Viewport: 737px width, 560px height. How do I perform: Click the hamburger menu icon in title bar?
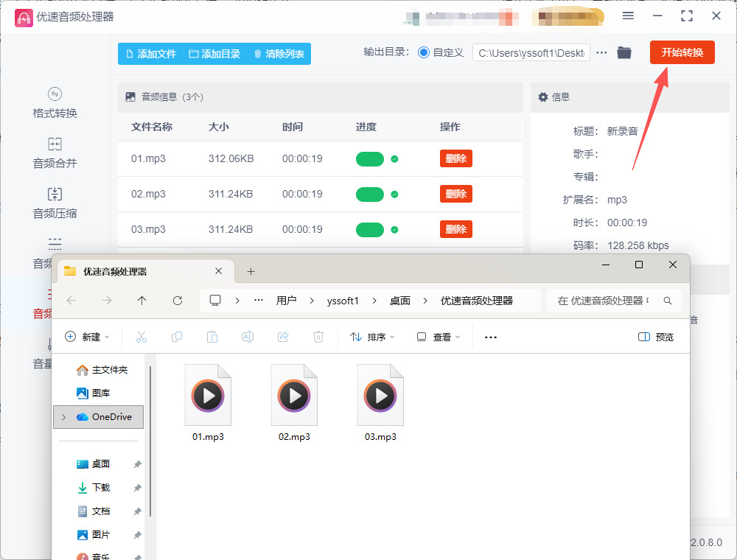tap(628, 16)
